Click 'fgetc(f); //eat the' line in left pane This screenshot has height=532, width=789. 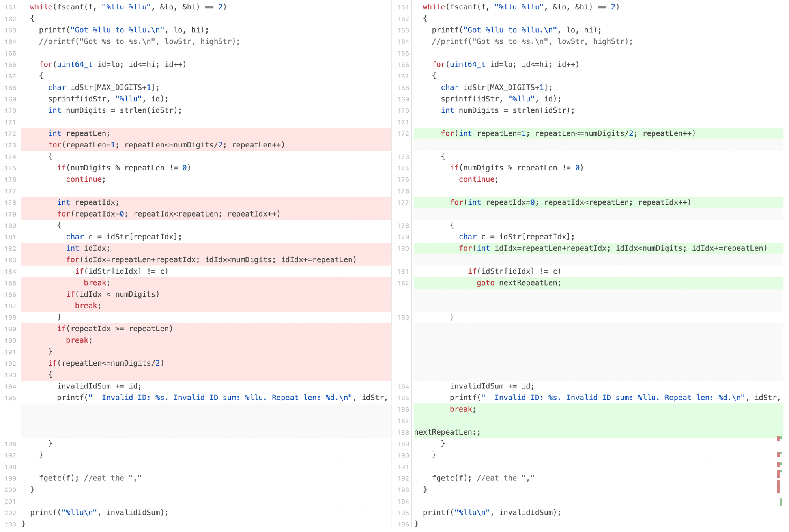tap(90, 478)
